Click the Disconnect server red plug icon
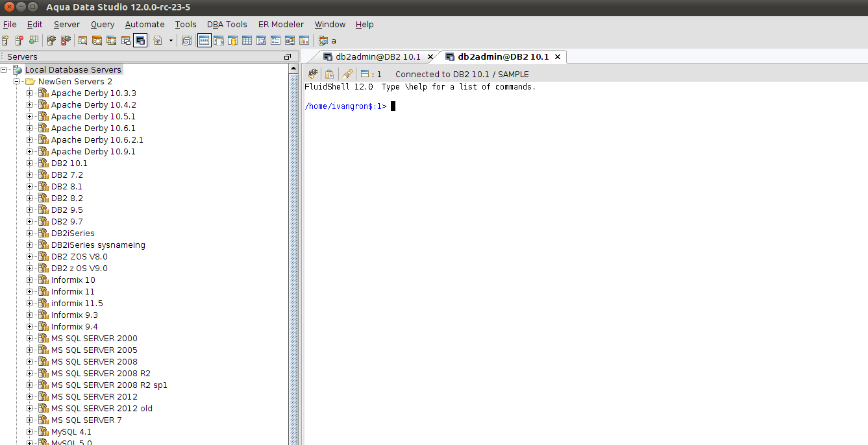Image resolution: width=868 pixels, height=445 pixels. (66, 40)
